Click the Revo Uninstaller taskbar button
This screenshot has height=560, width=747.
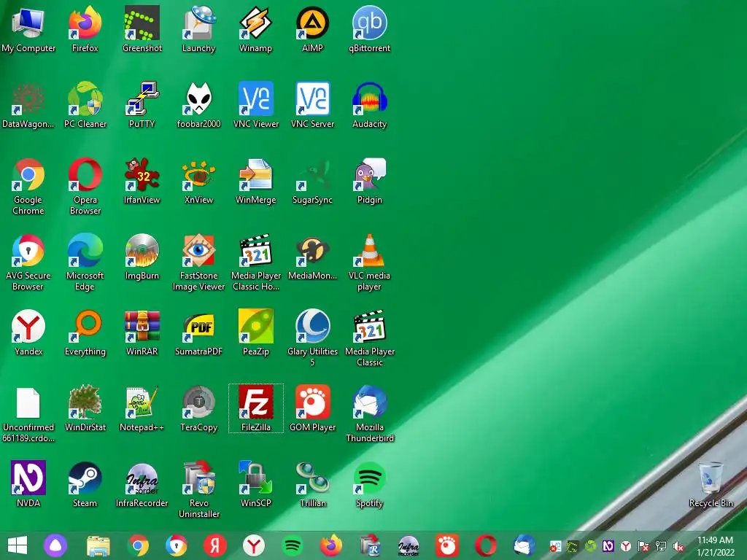tap(370, 545)
